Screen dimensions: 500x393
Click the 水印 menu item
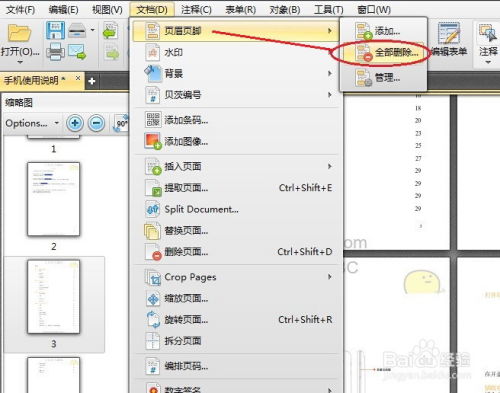[237, 52]
